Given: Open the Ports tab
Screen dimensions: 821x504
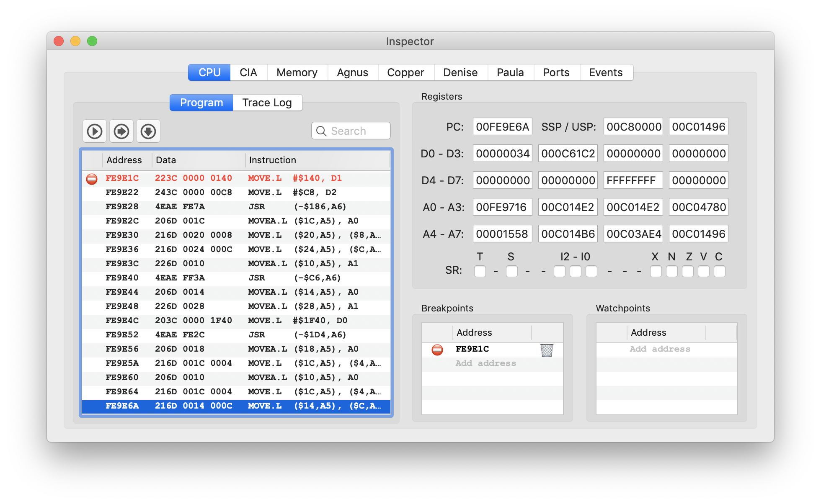Looking at the screenshot, I should pos(556,72).
